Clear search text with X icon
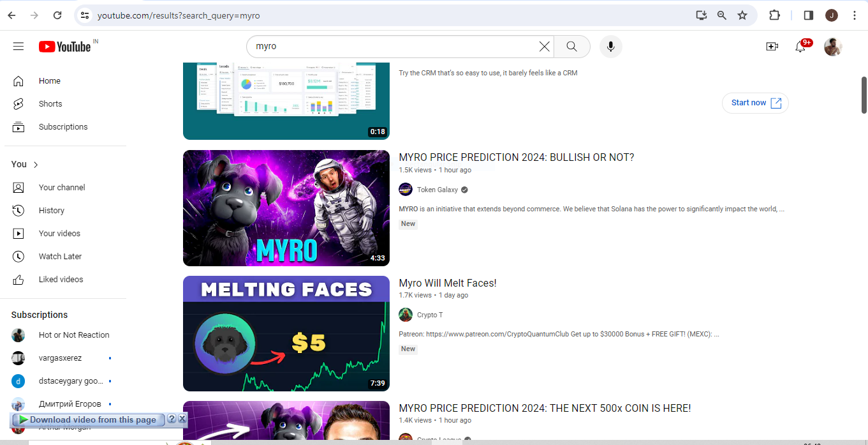 tap(544, 47)
